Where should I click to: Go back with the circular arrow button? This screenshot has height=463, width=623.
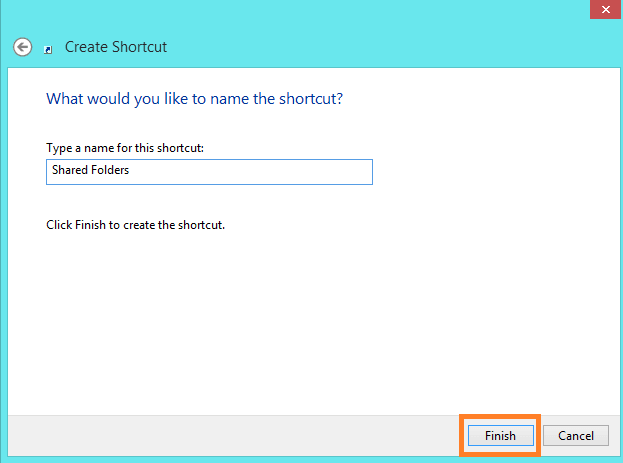(22, 47)
